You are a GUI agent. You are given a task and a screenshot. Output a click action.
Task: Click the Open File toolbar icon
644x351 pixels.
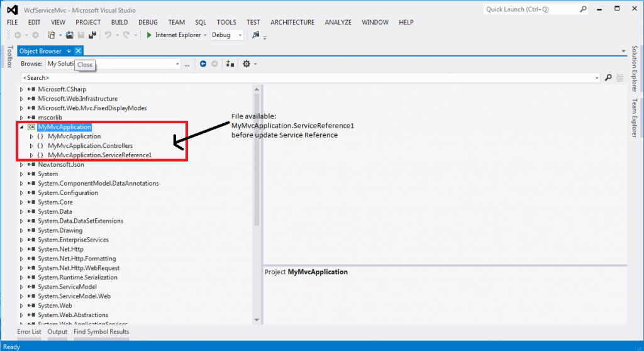[x=69, y=35]
